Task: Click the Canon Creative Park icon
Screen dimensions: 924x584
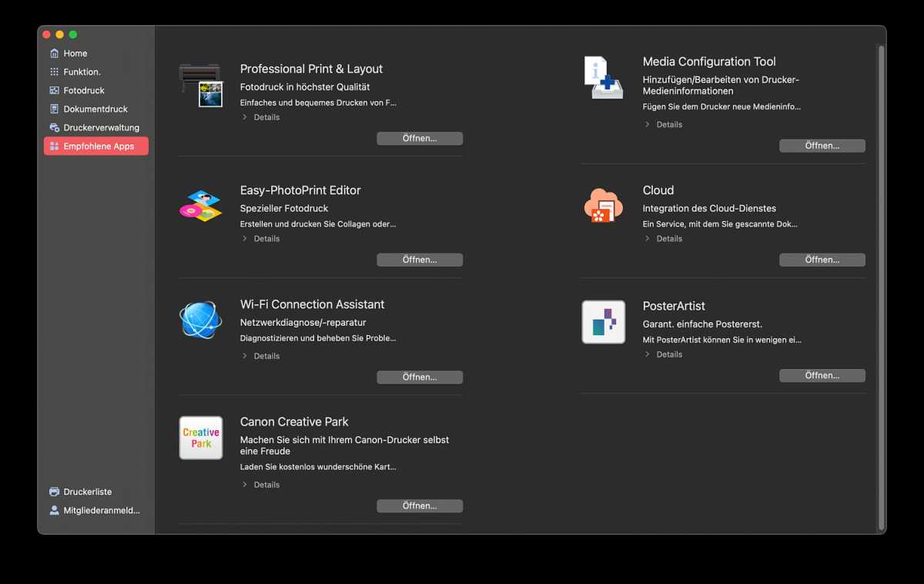Action: (x=201, y=438)
